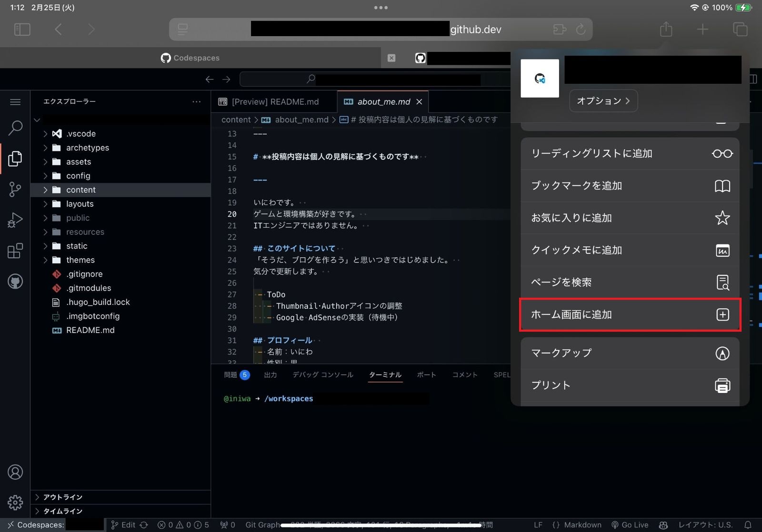762x532 pixels.
Task: Open the Accounts icon above the gear
Action: (x=16, y=472)
